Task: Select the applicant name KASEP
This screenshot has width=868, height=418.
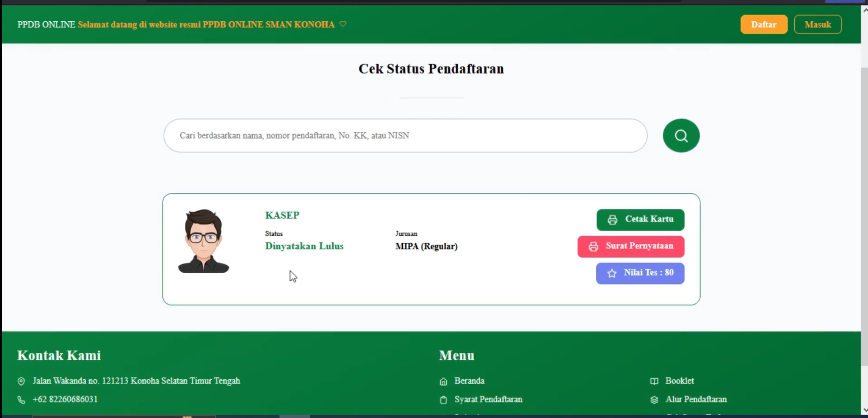Action: [x=282, y=215]
